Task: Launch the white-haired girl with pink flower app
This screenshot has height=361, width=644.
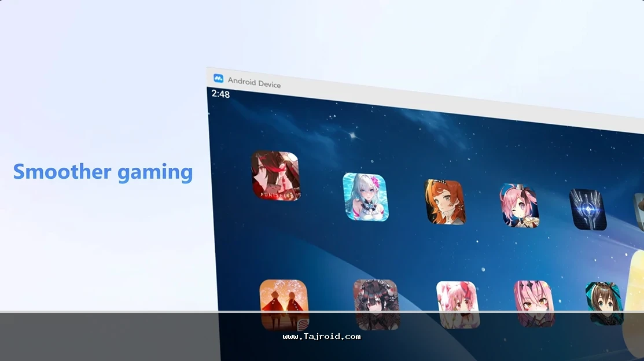Action: coord(366,197)
